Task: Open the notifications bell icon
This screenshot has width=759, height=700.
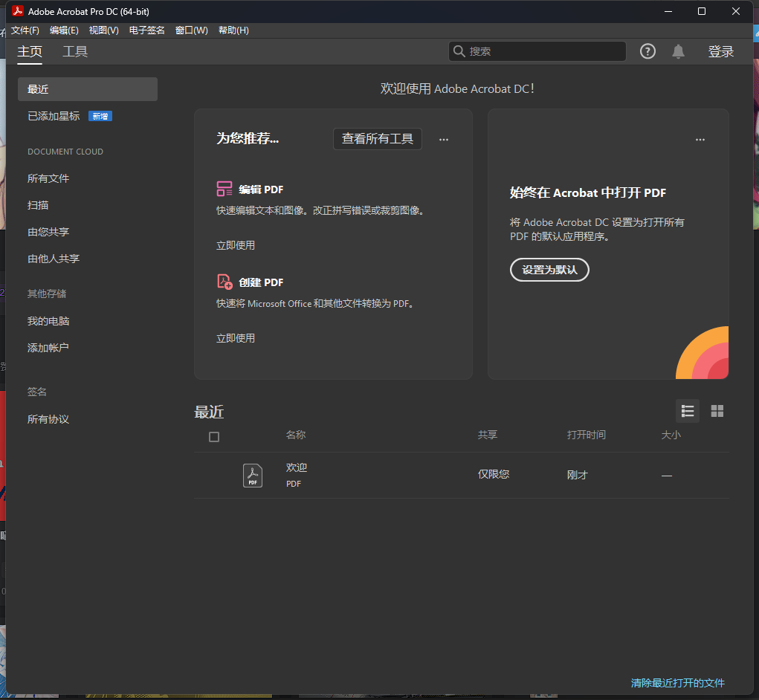Action: point(677,51)
